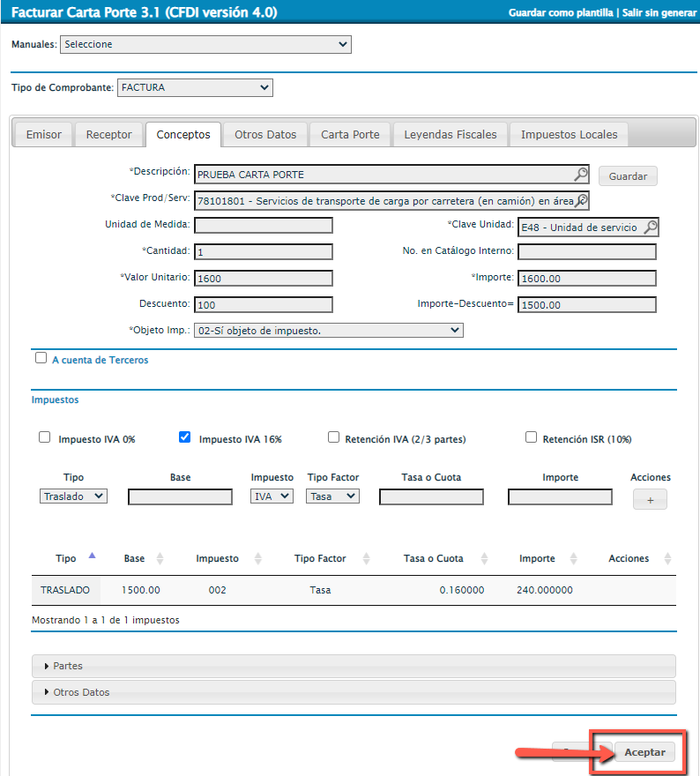The image size is (700, 776).
Task: Enable Impuesto IVA 0% checkbox
Action: click(x=45, y=437)
